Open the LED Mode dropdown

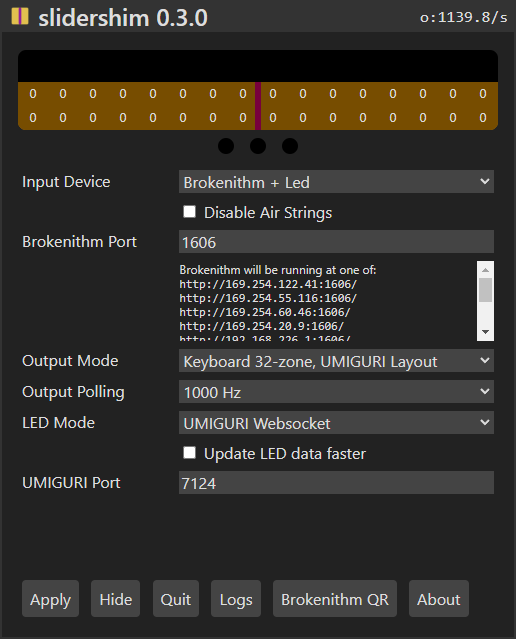point(336,423)
